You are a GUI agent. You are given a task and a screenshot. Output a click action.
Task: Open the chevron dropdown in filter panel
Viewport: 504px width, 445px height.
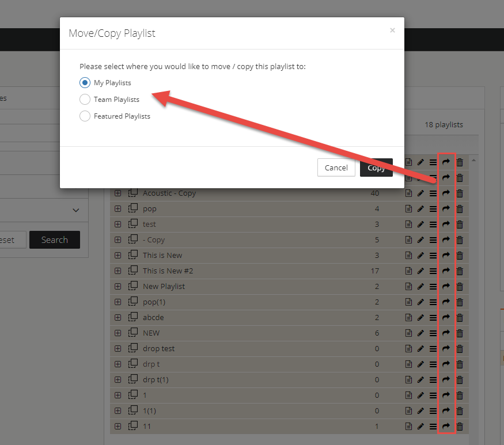(x=76, y=210)
